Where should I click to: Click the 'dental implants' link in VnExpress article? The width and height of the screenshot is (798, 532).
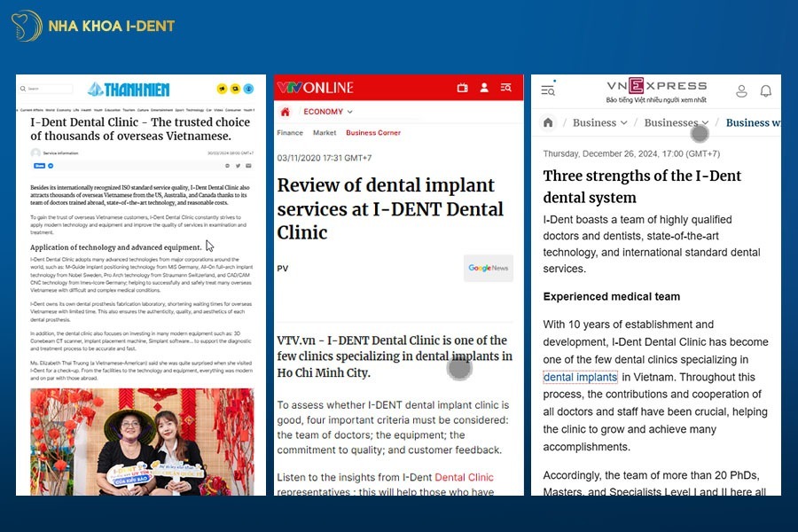click(580, 377)
